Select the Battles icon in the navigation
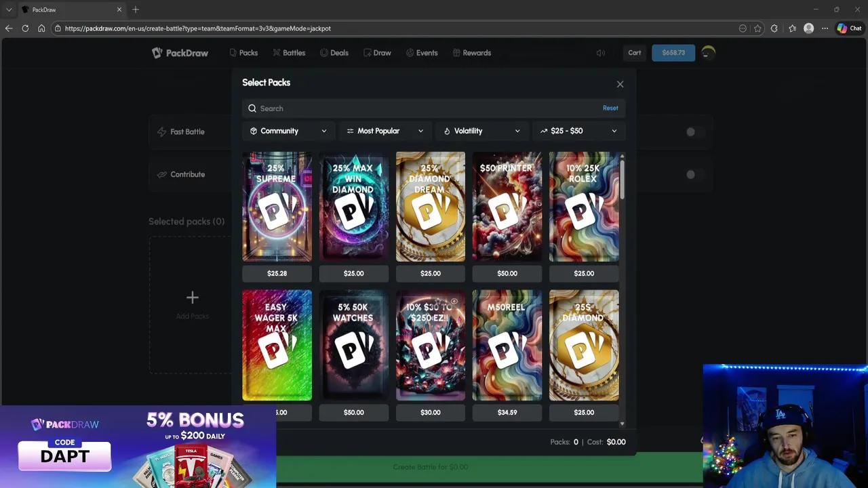The image size is (868, 488). [275, 52]
